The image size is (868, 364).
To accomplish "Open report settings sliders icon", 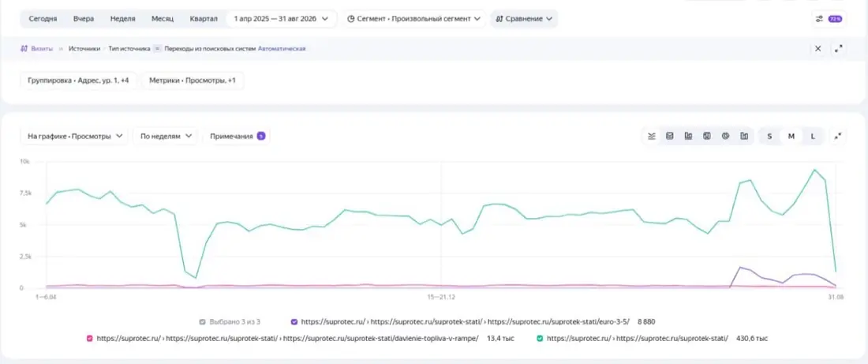I will [819, 19].
